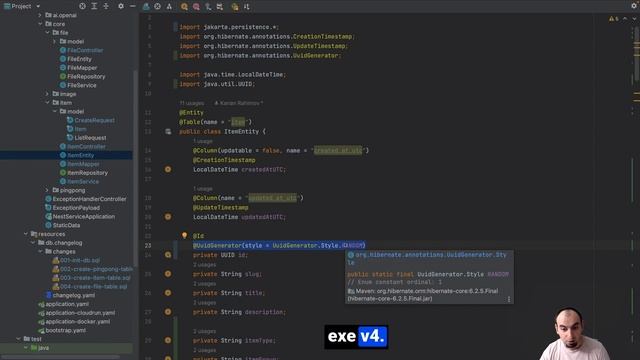The height and width of the screenshot is (360, 640).
Task: Click the teal icon right of the minus button
Action: coord(146,7)
